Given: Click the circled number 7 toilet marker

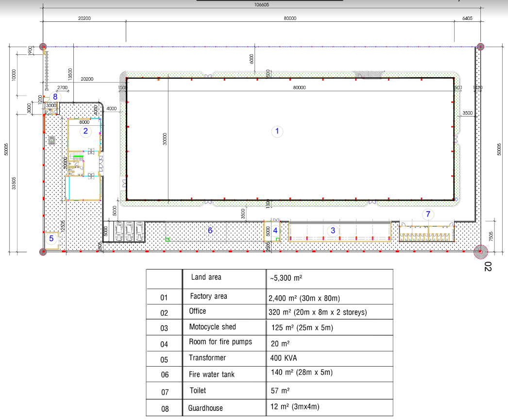Looking at the screenshot, I should pos(427,214).
